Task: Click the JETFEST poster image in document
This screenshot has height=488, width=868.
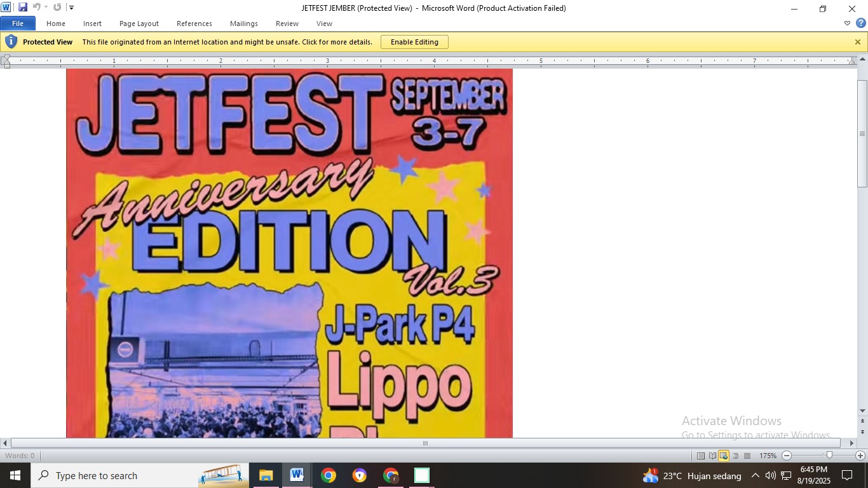Action: (x=289, y=253)
